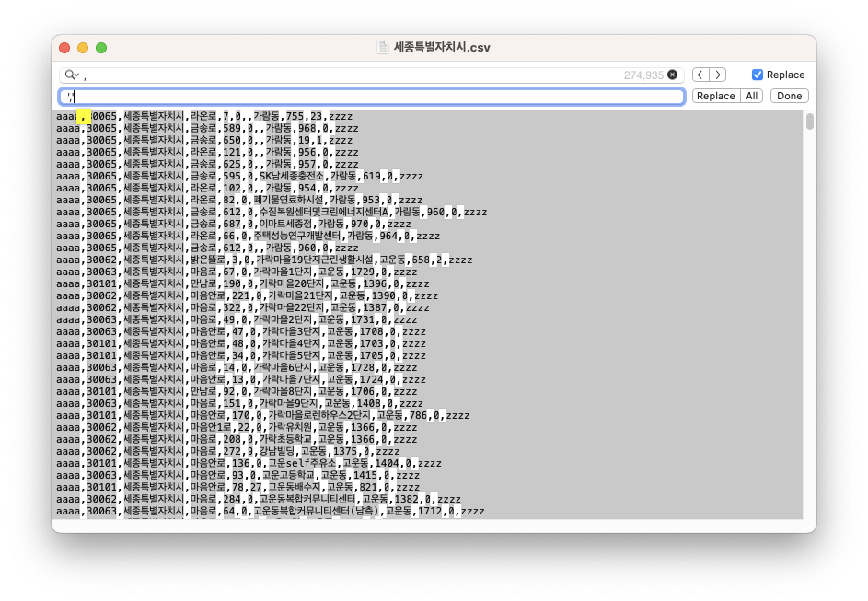Image resolution: width=868 pixels, height=601 pixels.
Task: Click the All replace button
Action: 752,96
